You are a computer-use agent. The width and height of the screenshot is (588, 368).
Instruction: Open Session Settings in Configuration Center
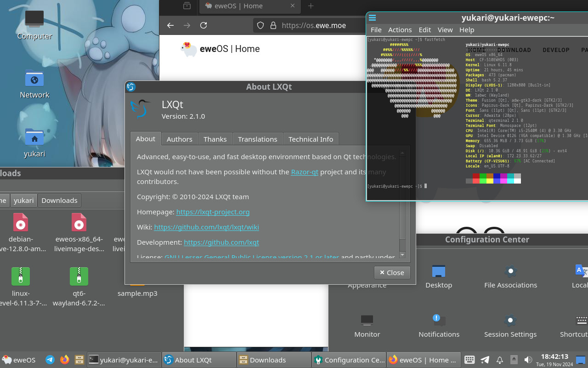tap(510, 325)
